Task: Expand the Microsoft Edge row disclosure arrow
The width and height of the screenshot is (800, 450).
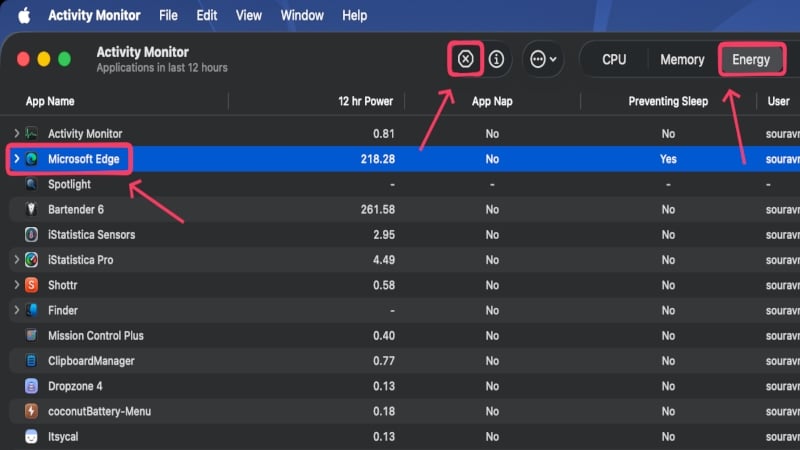Action: coord(16,159)
